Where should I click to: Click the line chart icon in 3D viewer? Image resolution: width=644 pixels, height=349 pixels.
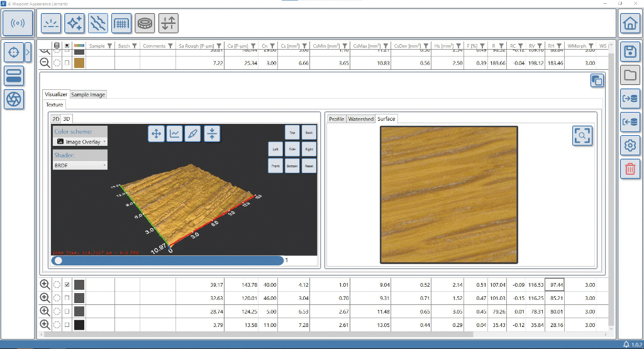tap(175, 133)
